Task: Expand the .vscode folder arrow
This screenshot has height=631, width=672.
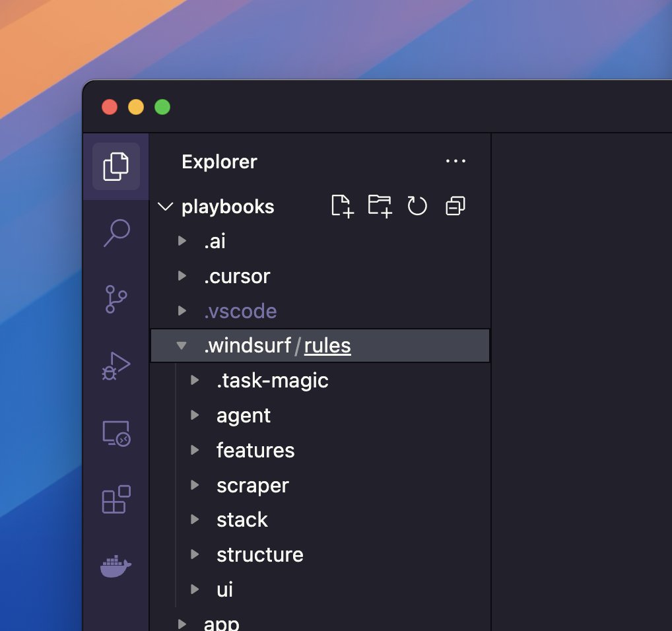Action: 182,311
